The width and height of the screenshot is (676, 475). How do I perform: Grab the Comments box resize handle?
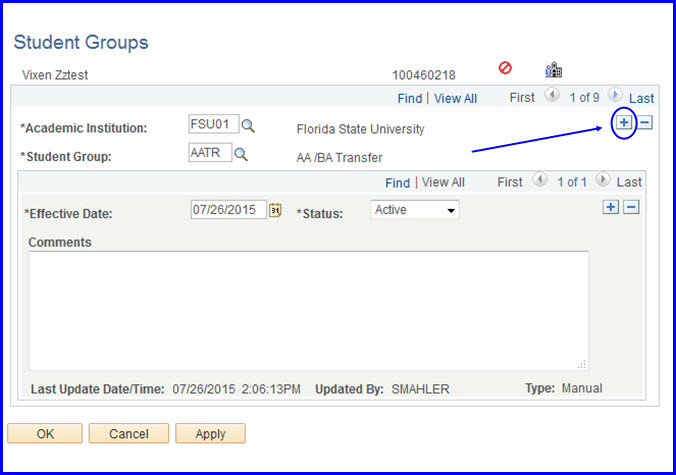[582, 364]
